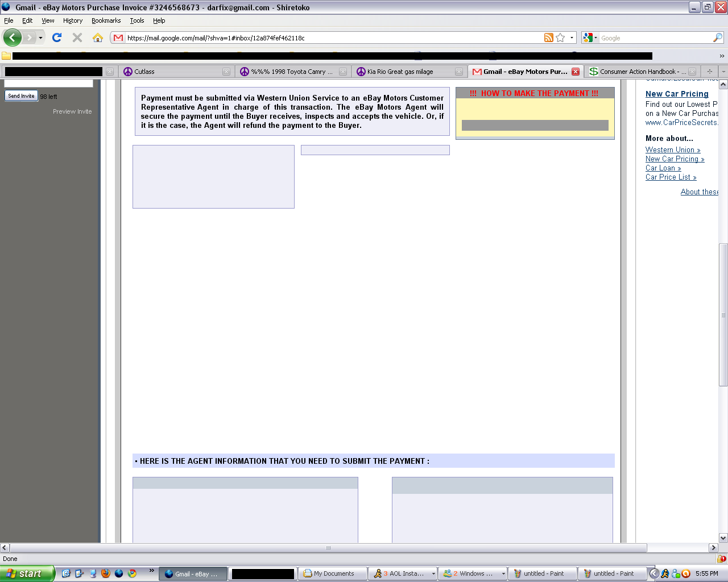The image size is (728, 582).
Task: Open the Car Loan » link
Action: (663, 168)
